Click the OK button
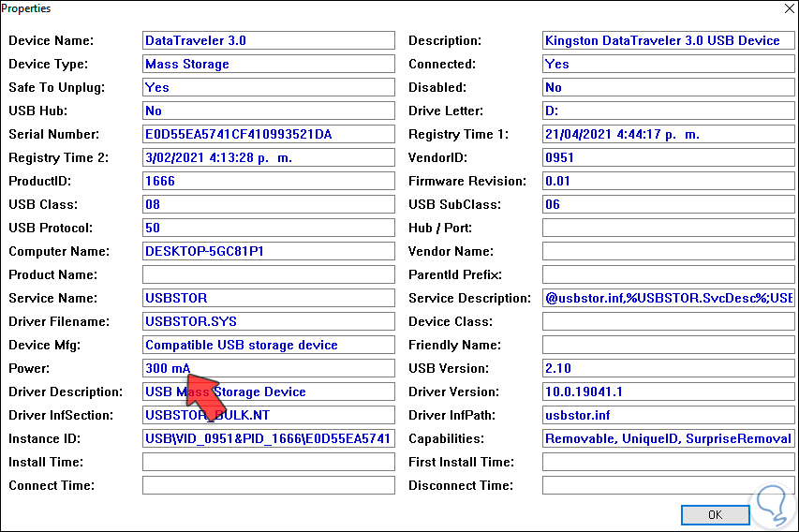Image resolution: width=799 pixels, height=532 pixels. [x=715, y=515]
